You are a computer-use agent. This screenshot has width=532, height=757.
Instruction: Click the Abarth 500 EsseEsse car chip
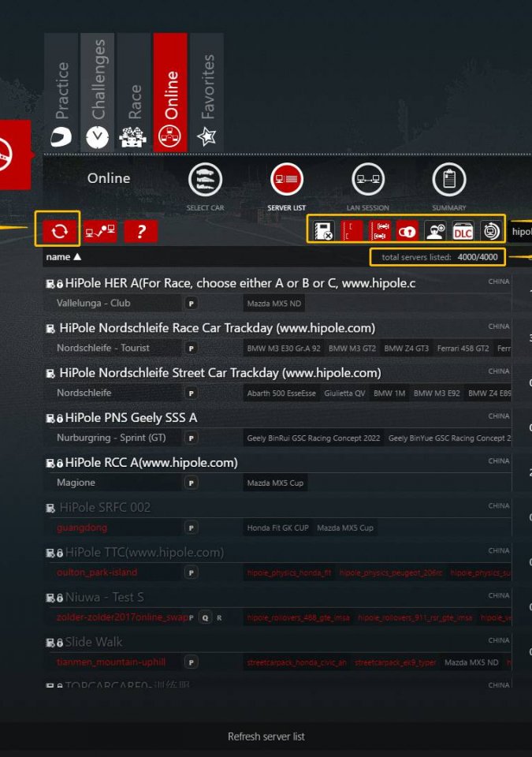(281, 393)
